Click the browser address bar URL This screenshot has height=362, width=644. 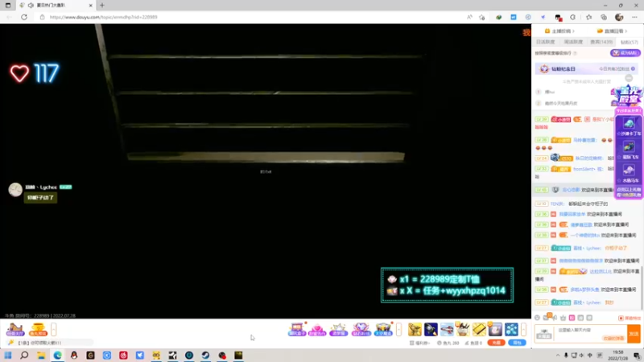coord(104,17)
